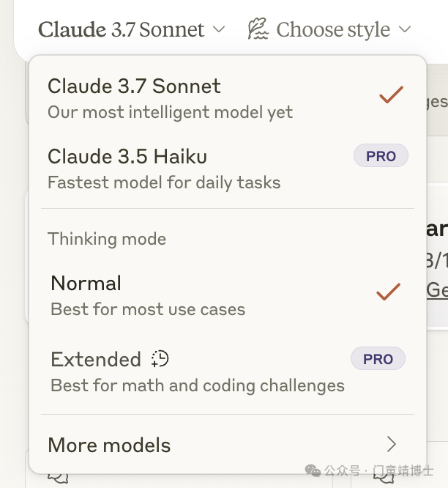Select Claude 3.7 Sonnet in the model list
The image size is (448, 488).
click(228, 99)
